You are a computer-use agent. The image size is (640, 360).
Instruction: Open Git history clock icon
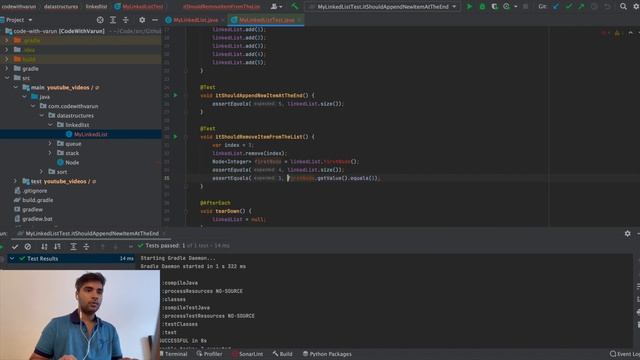pos(594,7)
